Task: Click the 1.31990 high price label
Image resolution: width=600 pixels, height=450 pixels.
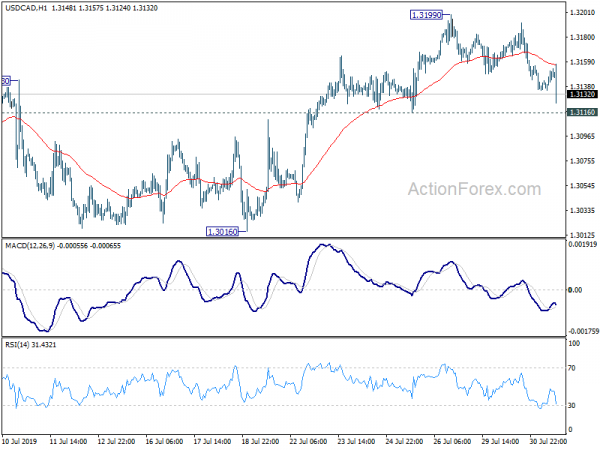Action: (x=426, y=15)
